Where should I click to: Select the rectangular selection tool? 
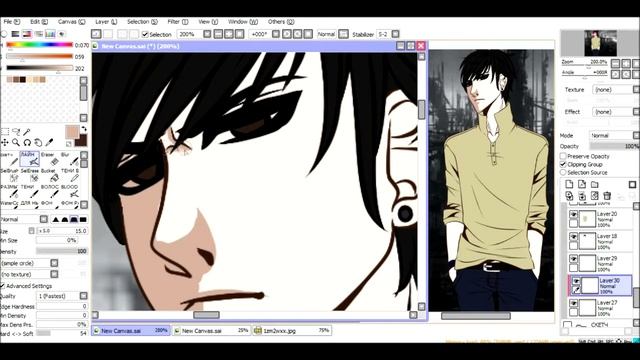click(x=5, y=131)
